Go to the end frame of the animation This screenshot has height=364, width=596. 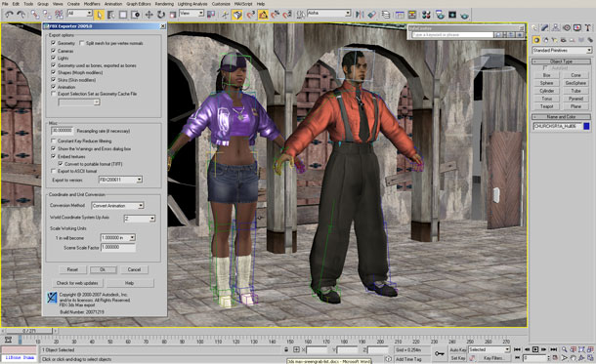[x=554, y=349]
